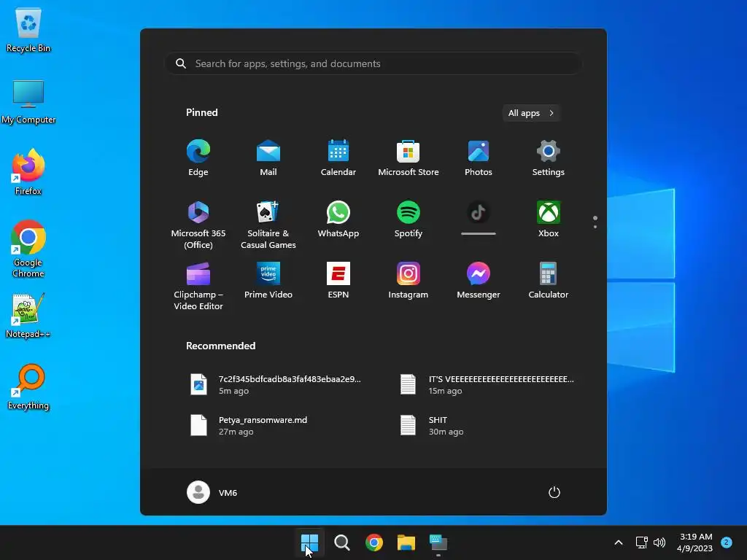Click the Start button on the taskbar

pyautogui.click(x=309, y=542)
